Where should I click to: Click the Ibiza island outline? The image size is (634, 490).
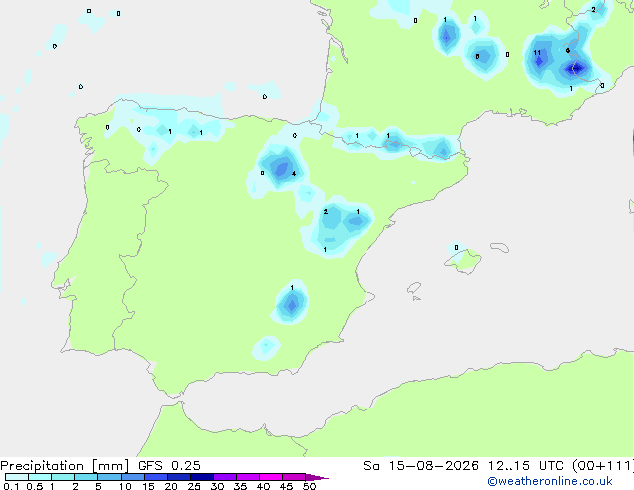(x=414, y=288)
